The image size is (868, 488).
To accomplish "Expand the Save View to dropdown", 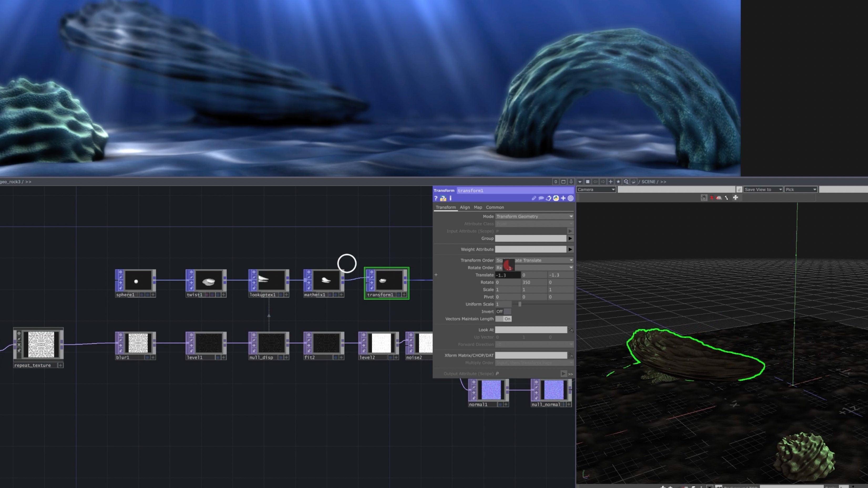I will 763,190.
